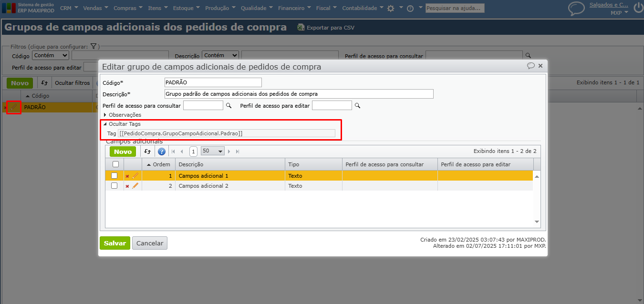Click the Pesquisar na ajuda search box
Viewport: 644px width, 304px height.
(455, 8)
